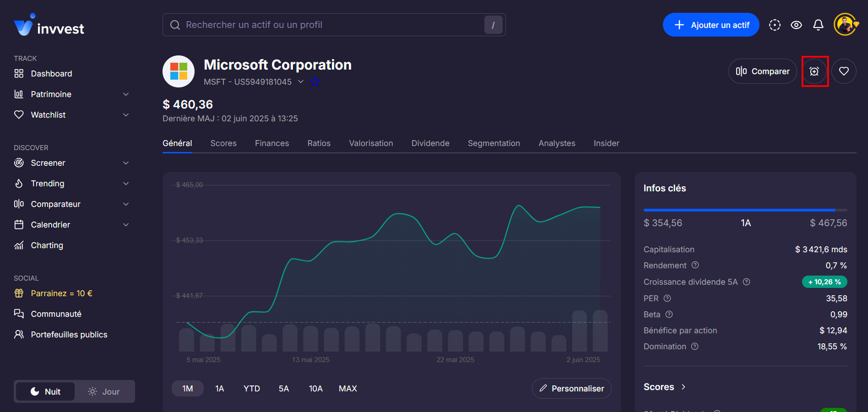Show help for Croissance dividende 5A
Image resolution: width=868 pixels, height=412 pixels.
[746, 282]
